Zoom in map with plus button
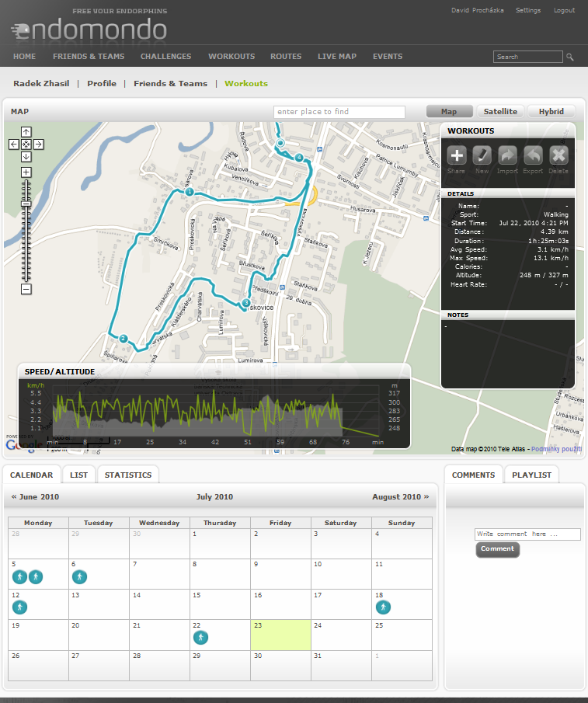This screenshot has height=703, width=588. [x=26, y=172]
